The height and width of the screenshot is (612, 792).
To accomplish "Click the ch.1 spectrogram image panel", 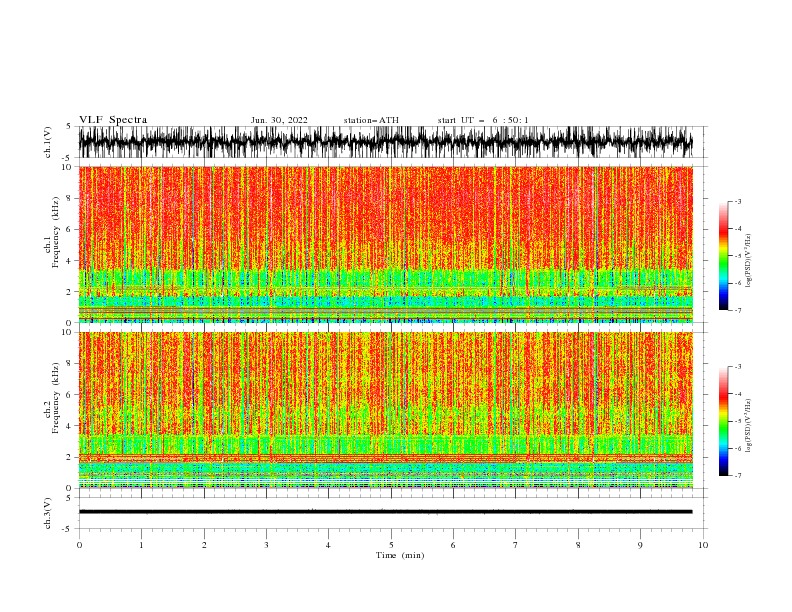I will click(x=385, y=244).
